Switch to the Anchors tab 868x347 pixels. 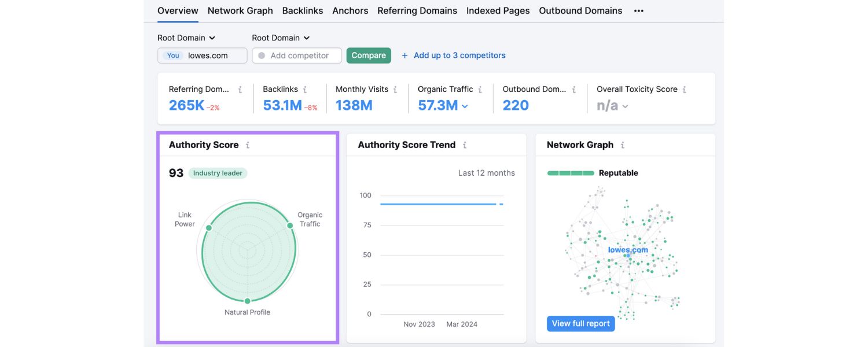(350, 10)
